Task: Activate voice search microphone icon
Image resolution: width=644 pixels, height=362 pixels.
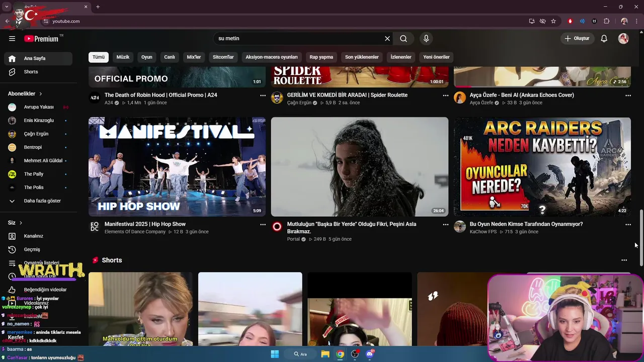Action: tap(426, 39)
